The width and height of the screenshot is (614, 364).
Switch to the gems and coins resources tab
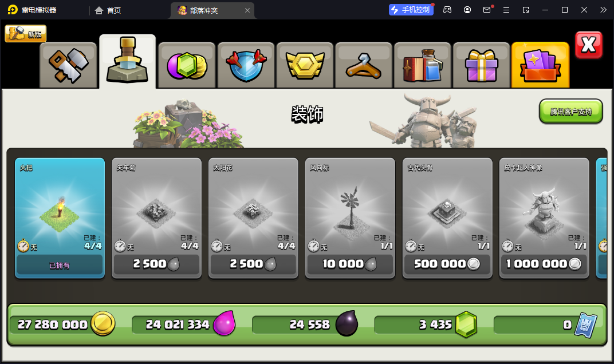[x=187, y=65]
